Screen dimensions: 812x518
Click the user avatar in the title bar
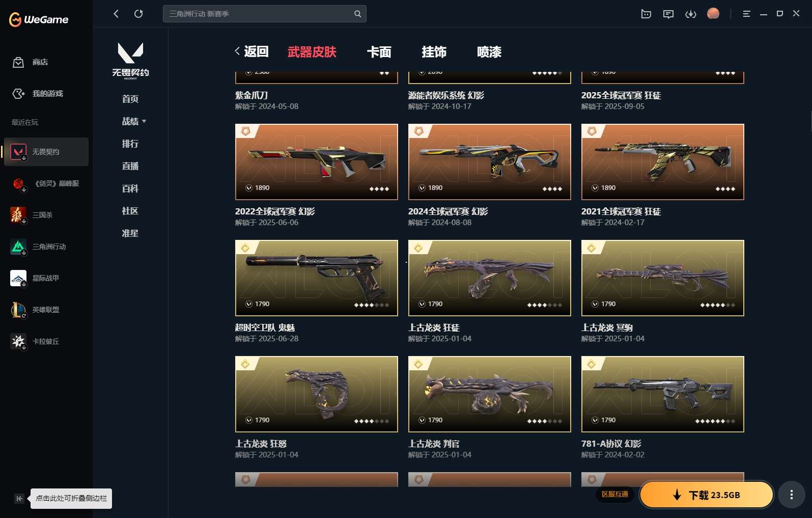coord(713,13)
